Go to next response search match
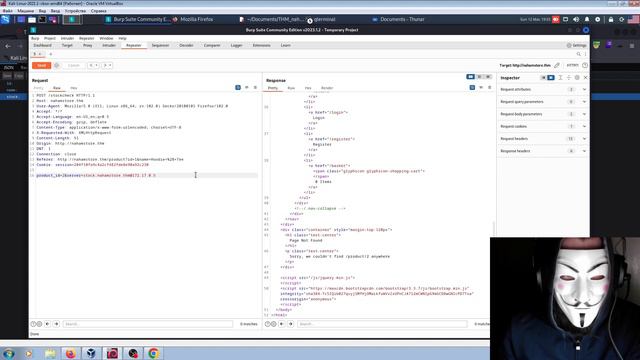 (291, 324)
